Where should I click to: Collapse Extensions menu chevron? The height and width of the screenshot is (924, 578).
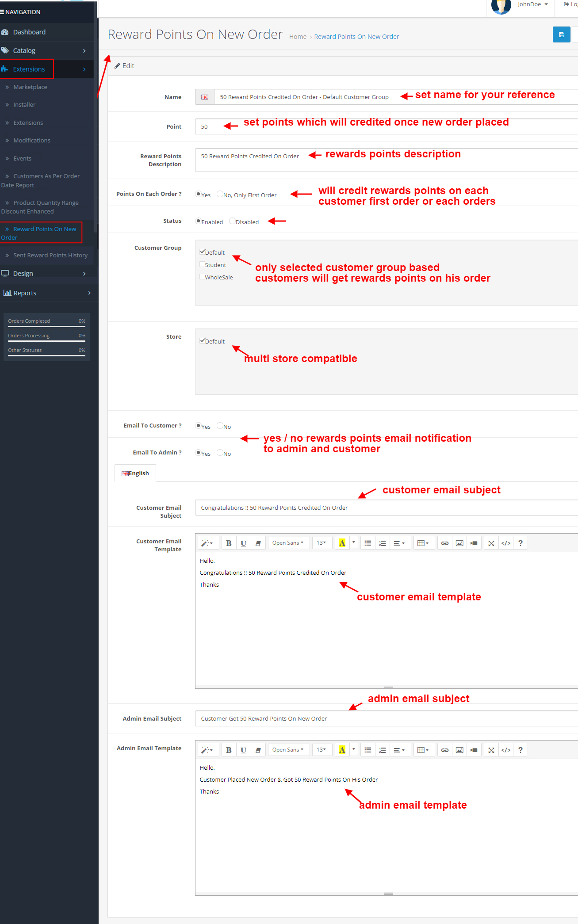tap(84, 69)
